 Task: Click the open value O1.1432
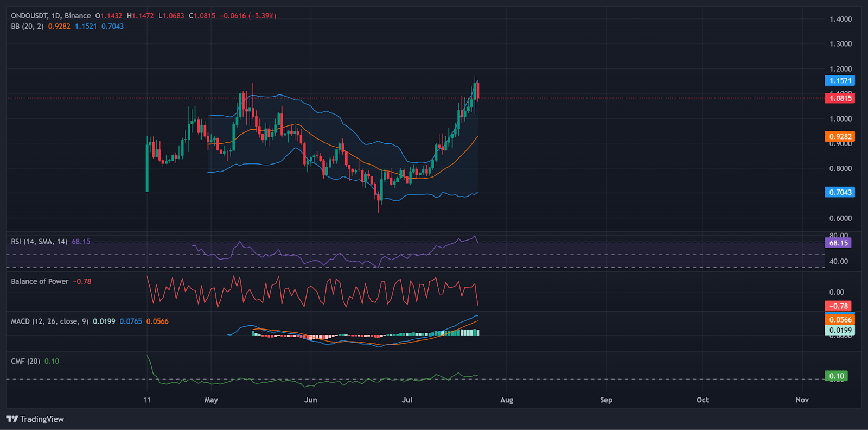coord(108,16)
